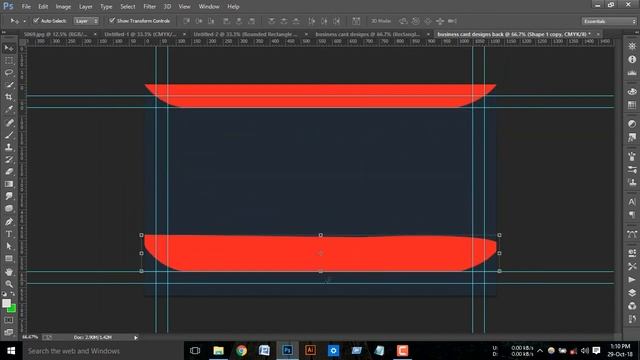Select the Rectangular Marquee tool
Screen dimensions: 640x360
click(x=9, y=60)
